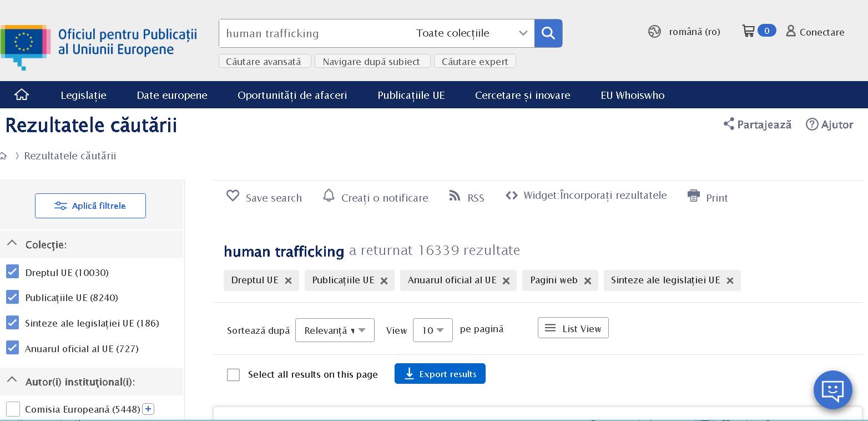Click Navigare după subiect button
Viewport: 868px width, 421px height.
pyautogui.click(x=372, y=61)
